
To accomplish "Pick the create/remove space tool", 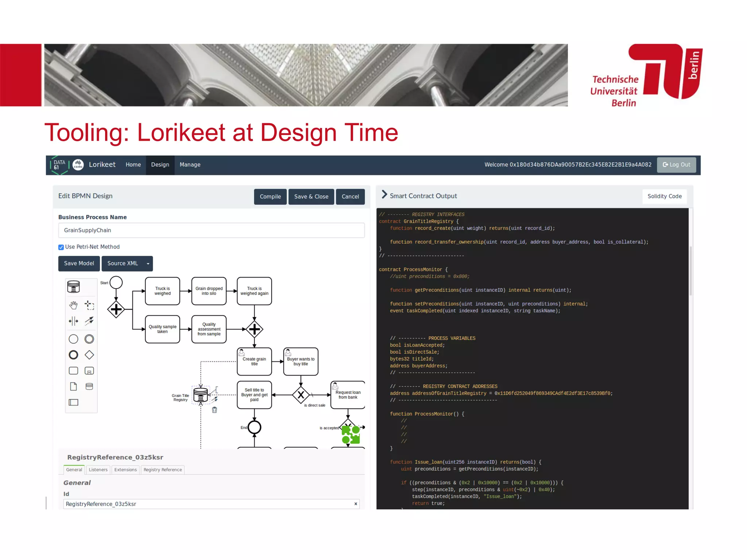I will [73, 321].
